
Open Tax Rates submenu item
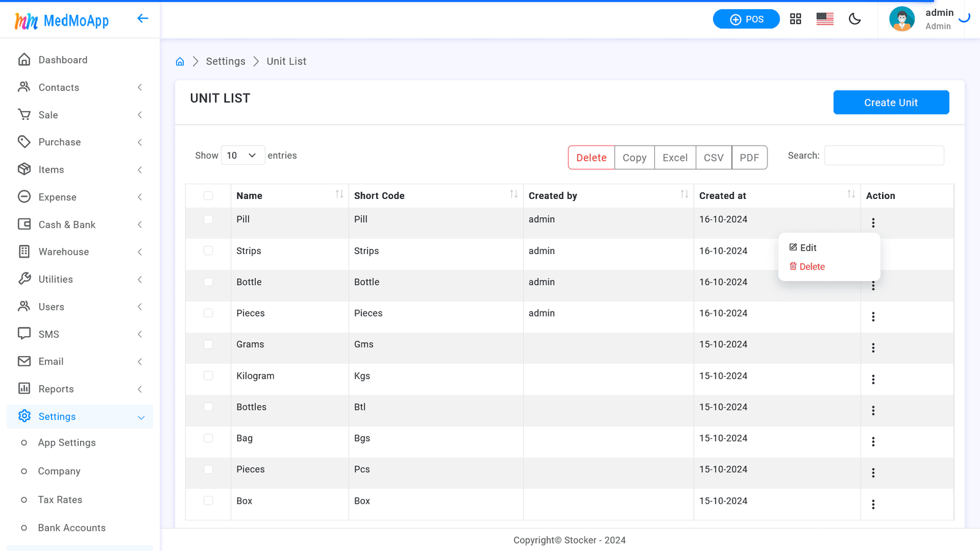click(60, 500)
